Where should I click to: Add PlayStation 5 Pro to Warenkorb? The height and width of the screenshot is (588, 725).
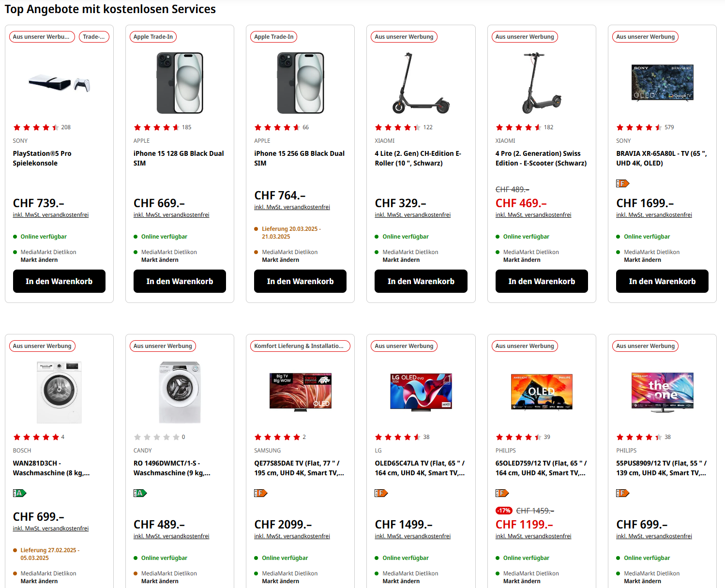point(59,281)
